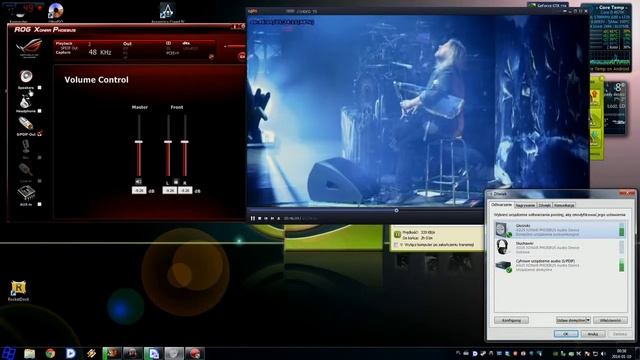Click the round red button at Xonar panel edge

[x=242, y=56]
